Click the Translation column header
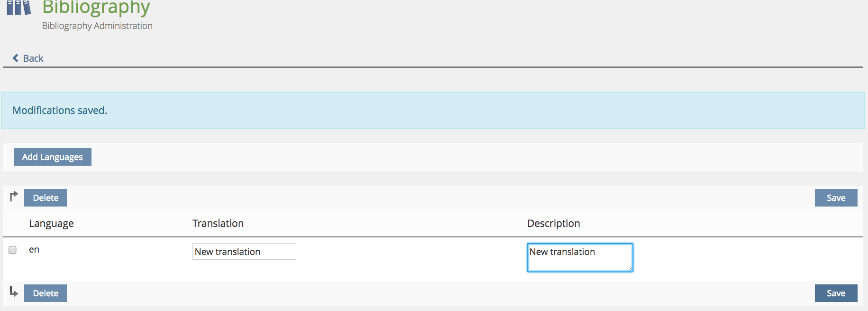The height and width of the screenshot is (311, 868). tap(218, 224)
